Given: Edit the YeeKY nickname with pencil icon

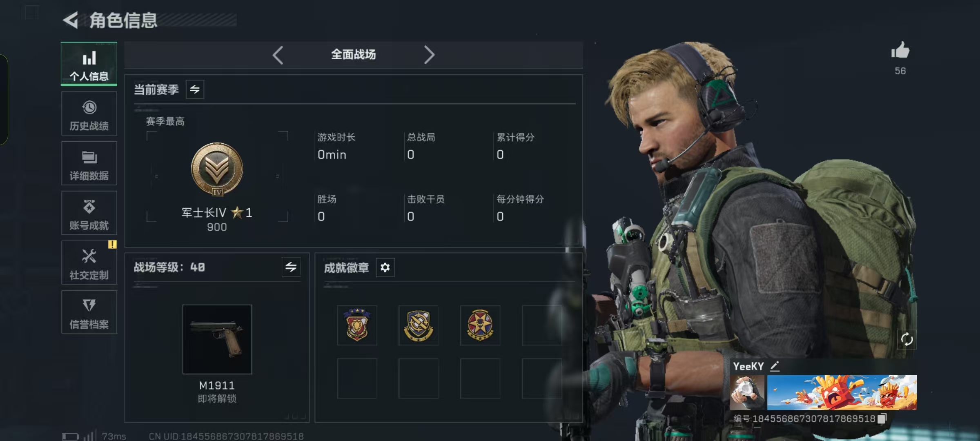Looking at the screenshot, I should (775, 366).
